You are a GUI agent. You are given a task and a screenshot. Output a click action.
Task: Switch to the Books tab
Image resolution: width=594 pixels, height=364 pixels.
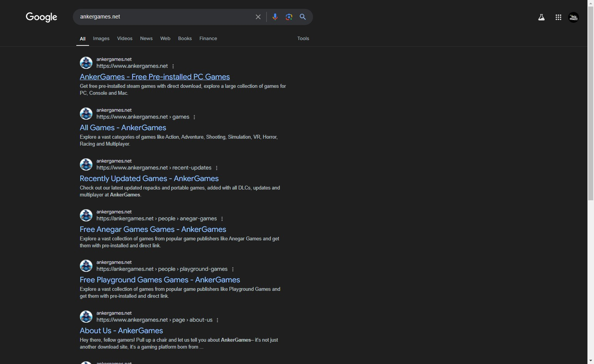tap(185, 39)
